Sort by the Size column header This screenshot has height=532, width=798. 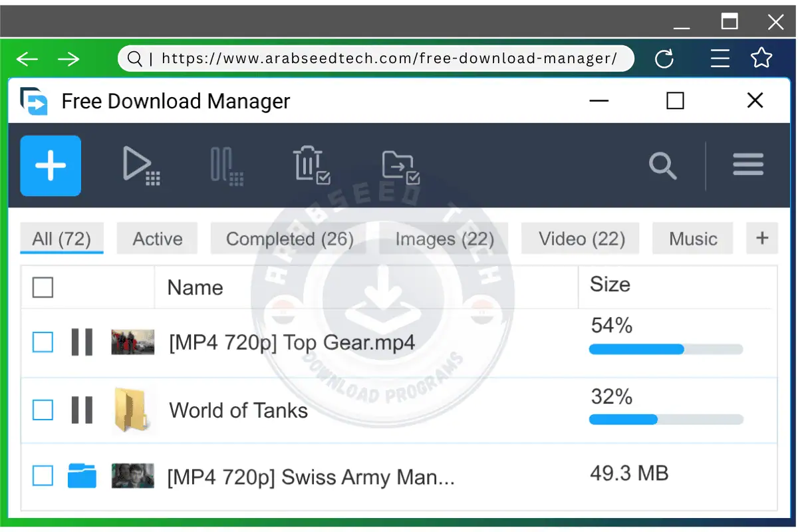point(610,285)
